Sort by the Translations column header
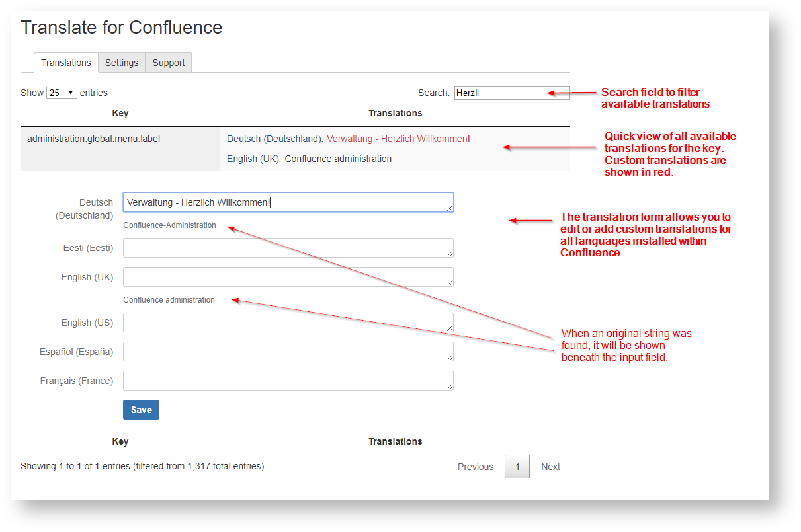 (395, 113)
